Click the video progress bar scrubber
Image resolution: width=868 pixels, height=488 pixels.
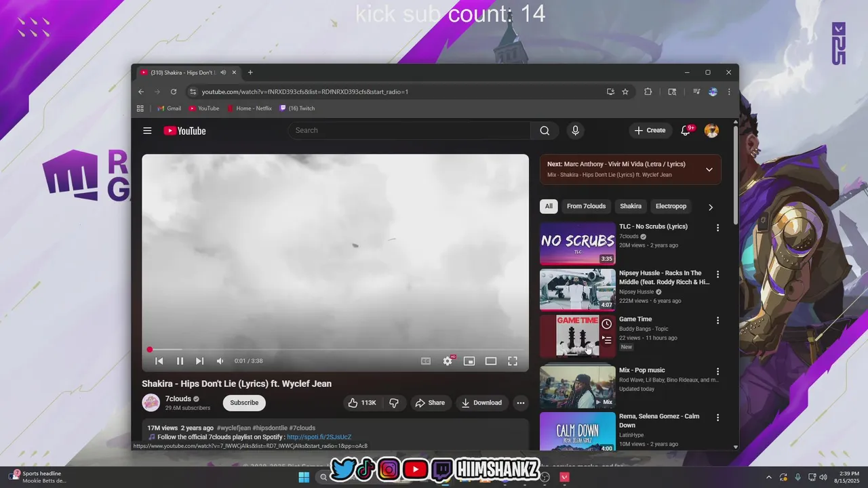(150, 350)
